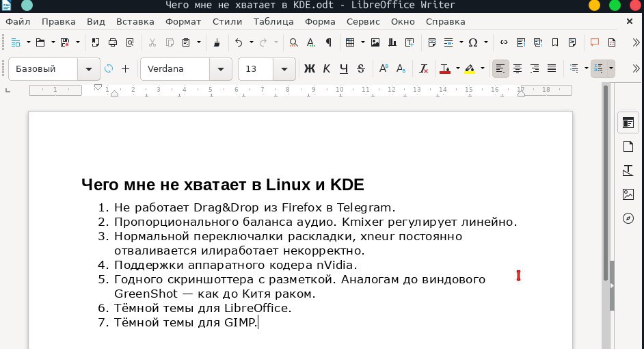
Task: Insert a bookmark
Action: [555, 42]
